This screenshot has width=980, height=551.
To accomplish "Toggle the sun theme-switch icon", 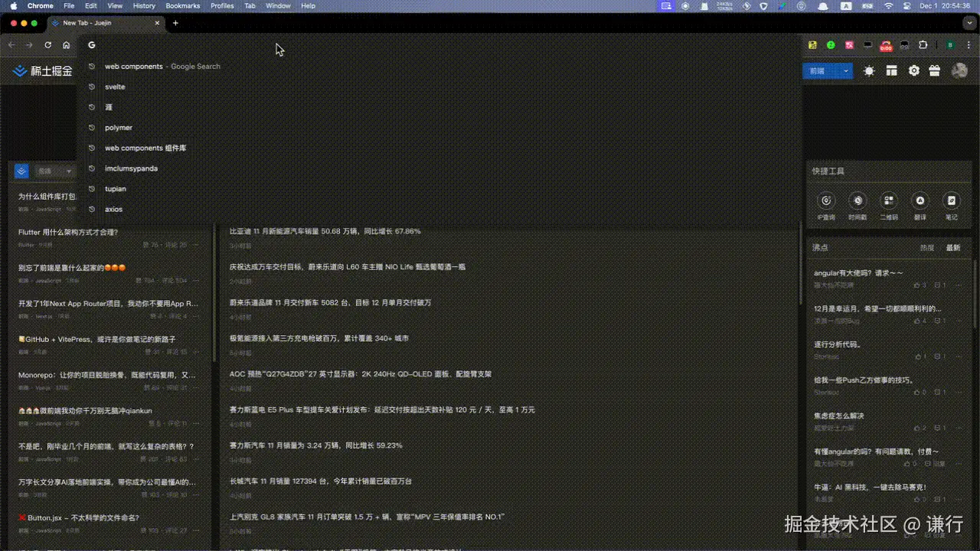I will (869, 70).
